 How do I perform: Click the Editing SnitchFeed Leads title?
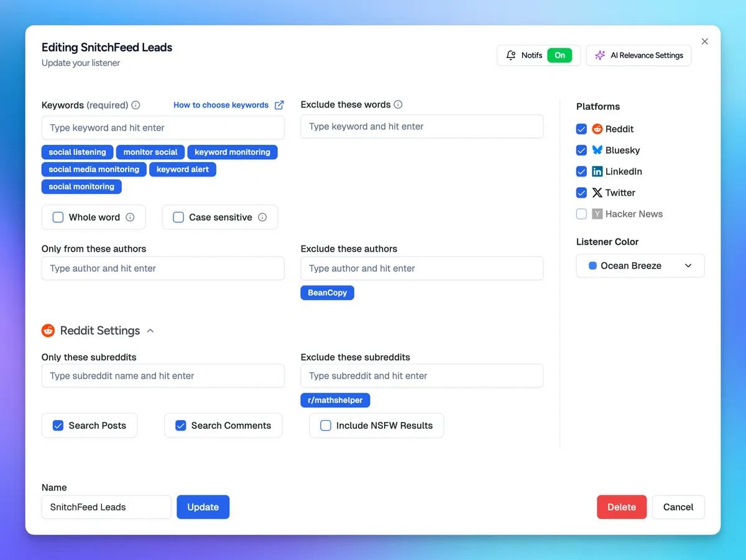click(107, 47)
